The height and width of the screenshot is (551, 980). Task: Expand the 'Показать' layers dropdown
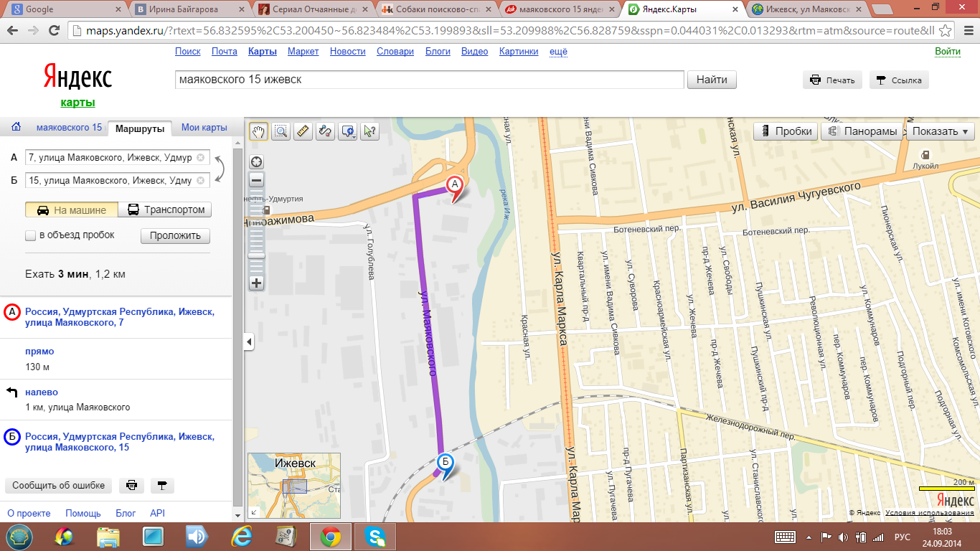(941, 131)
